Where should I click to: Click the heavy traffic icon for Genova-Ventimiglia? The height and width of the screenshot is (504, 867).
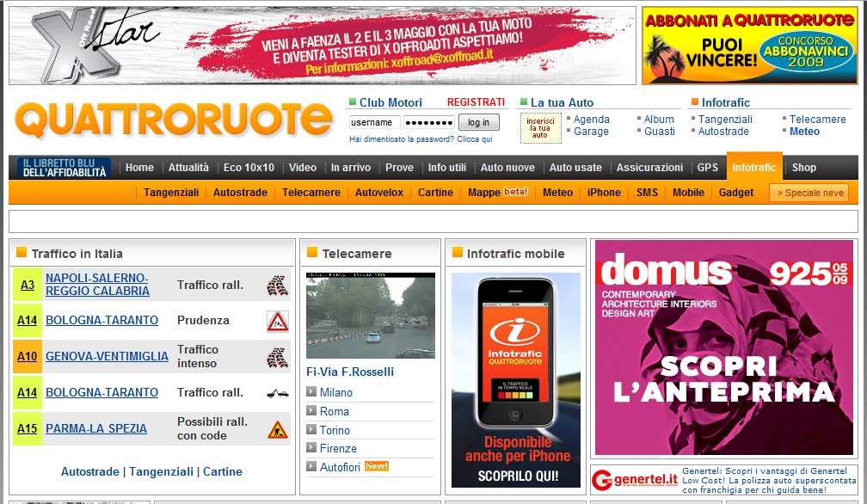pos(276,357)
